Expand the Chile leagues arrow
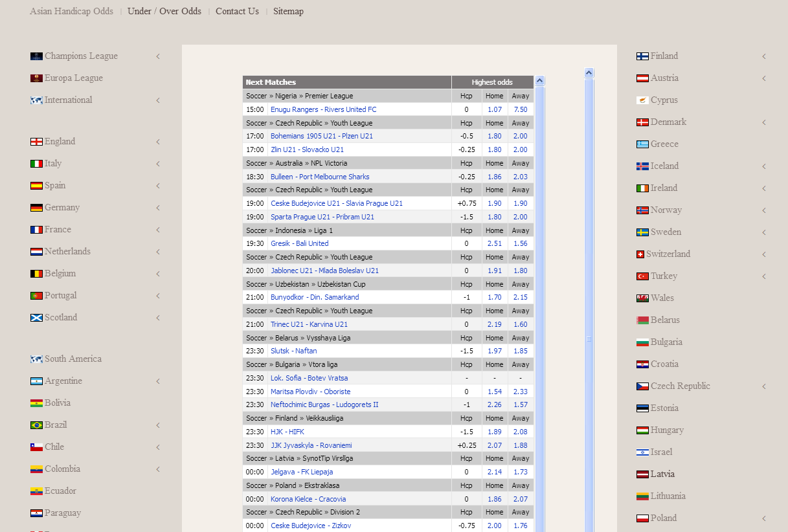Image resolution: width=788 pixels, height=532 pixels. pos(158,447)
